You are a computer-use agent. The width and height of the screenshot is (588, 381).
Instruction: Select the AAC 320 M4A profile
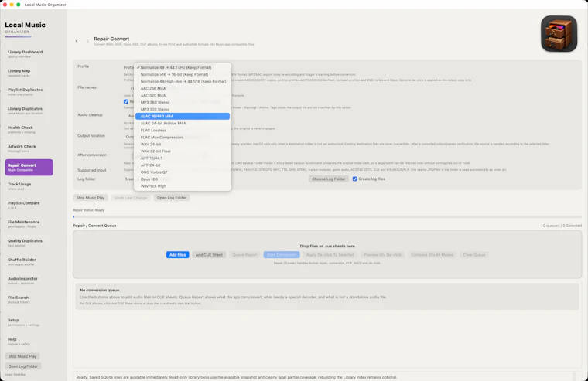coord(183,96)
